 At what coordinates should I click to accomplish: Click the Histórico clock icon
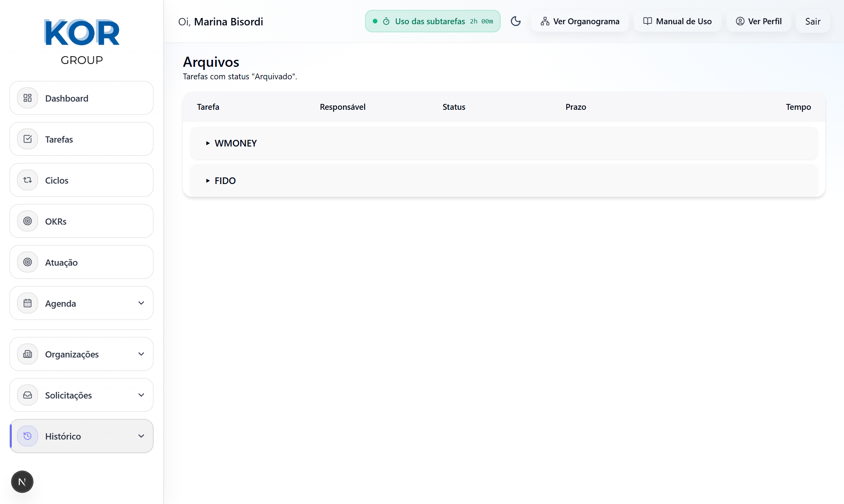27,436
